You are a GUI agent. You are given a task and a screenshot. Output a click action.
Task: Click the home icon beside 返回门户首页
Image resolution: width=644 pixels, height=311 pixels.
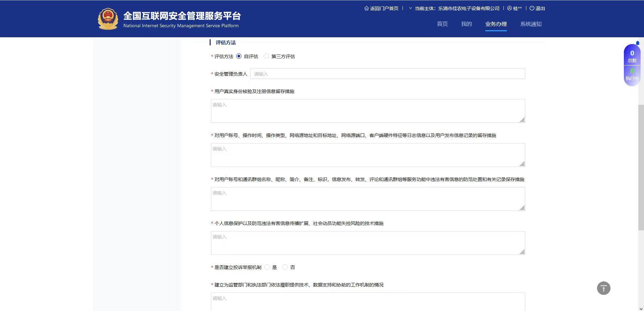pos(366,8)
